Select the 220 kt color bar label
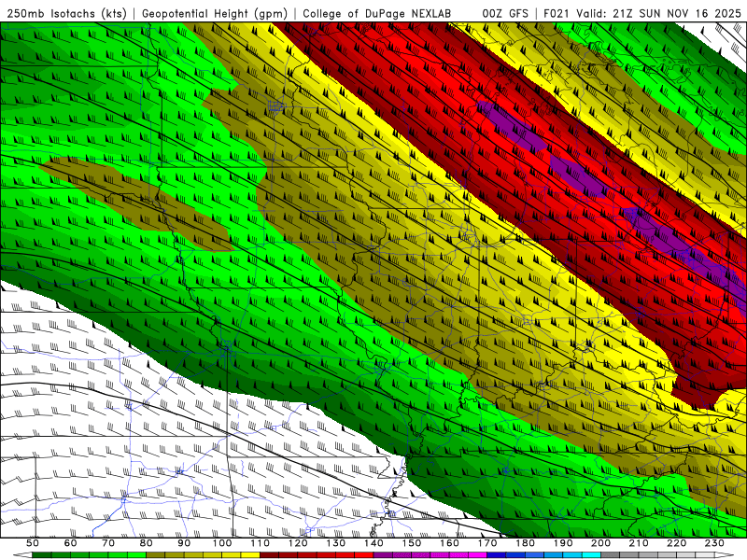 (x=676, y=543)
